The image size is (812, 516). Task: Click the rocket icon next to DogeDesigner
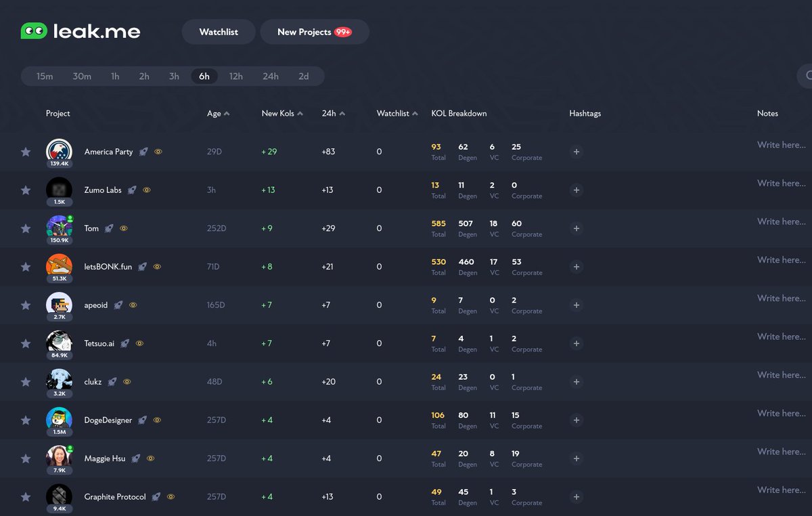point(143,420)
